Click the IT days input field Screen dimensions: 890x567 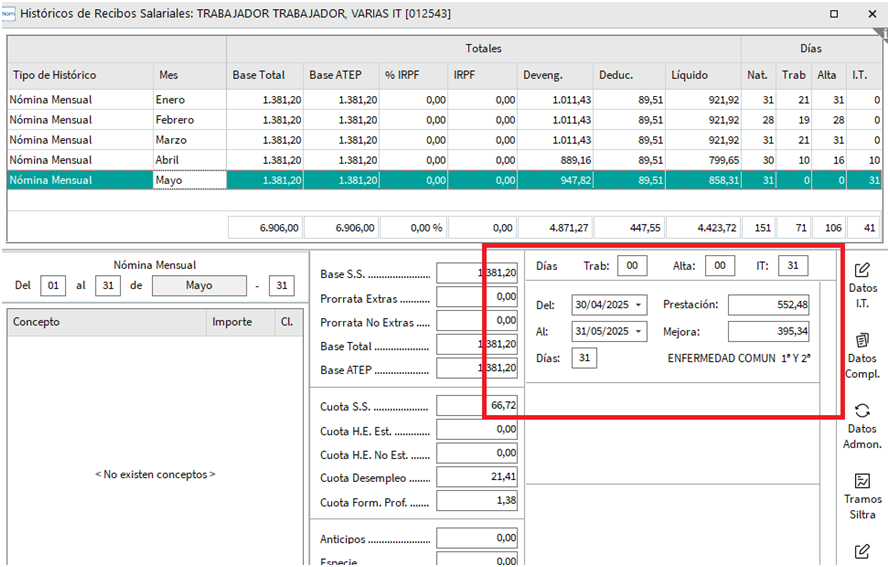(x=793, y=266)
